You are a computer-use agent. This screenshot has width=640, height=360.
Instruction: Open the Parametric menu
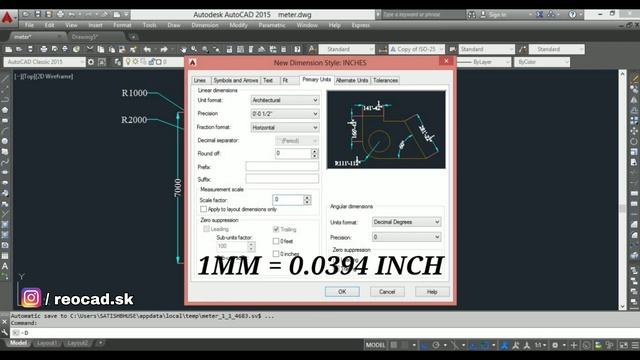point(272,25)
